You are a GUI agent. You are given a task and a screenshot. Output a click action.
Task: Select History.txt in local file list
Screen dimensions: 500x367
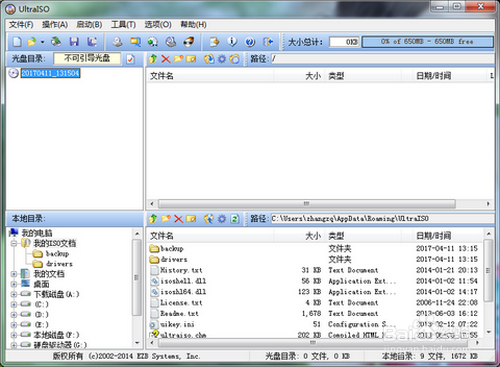click(181, 270)
